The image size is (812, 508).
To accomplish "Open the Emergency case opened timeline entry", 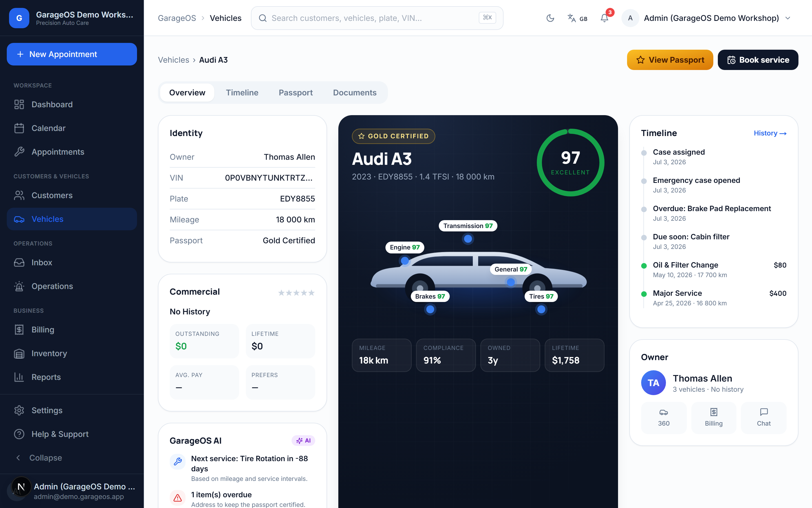I will click(x=714, y=185).
